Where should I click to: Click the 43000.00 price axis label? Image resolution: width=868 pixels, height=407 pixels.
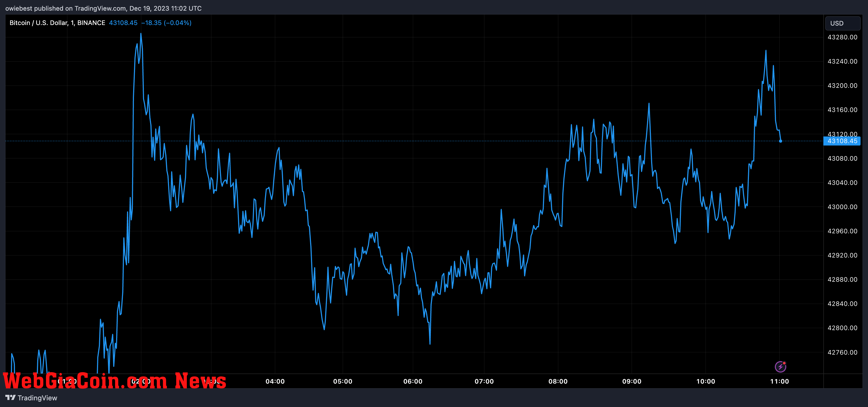click(x=842, y=207)
